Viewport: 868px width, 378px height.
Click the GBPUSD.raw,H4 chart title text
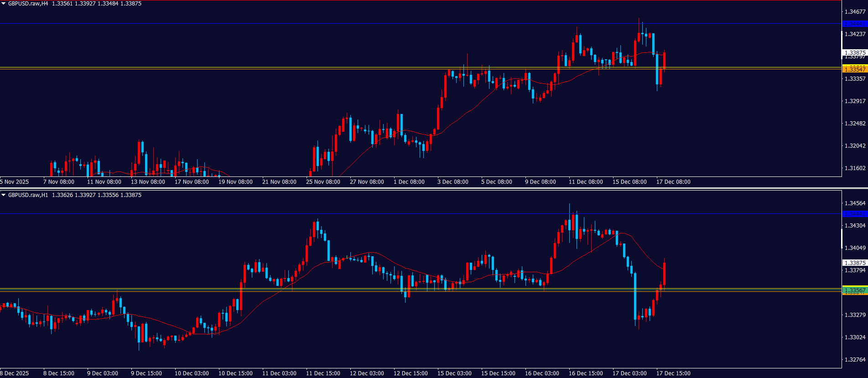(28, 4)
